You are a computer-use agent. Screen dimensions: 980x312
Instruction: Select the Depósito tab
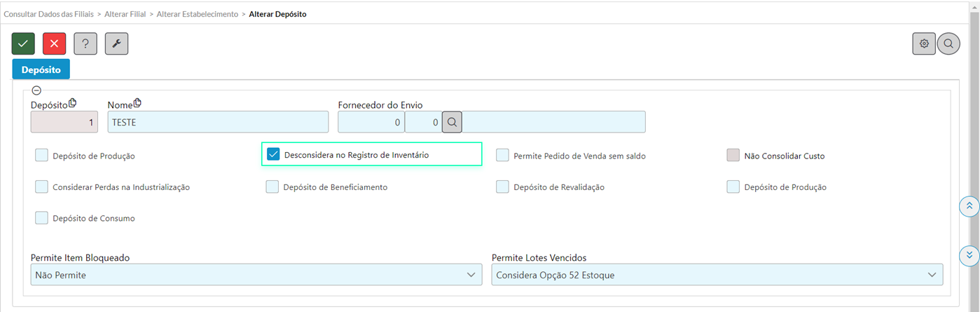tap(41, 70)
